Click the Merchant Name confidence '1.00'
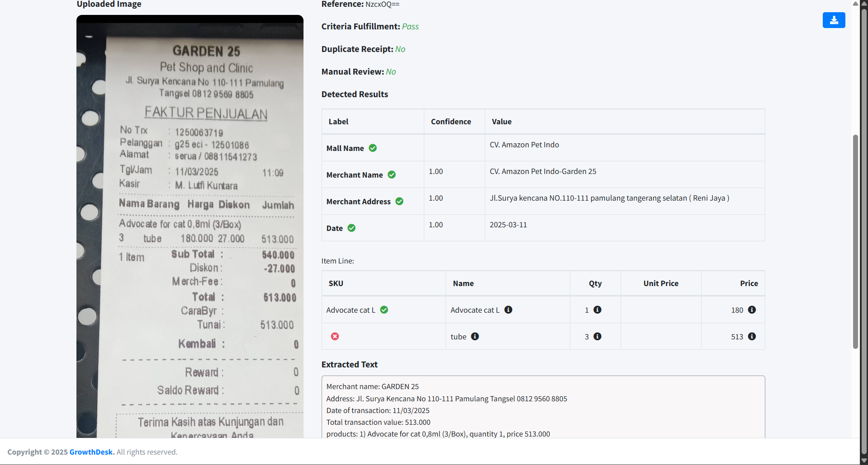868x465 pixels. pos(436,171)
